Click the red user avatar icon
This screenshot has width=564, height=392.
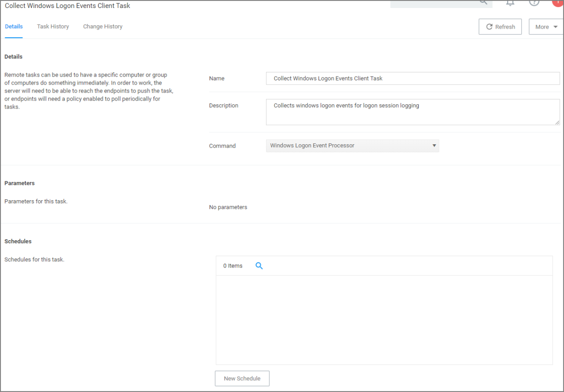[x=558, y=2]
